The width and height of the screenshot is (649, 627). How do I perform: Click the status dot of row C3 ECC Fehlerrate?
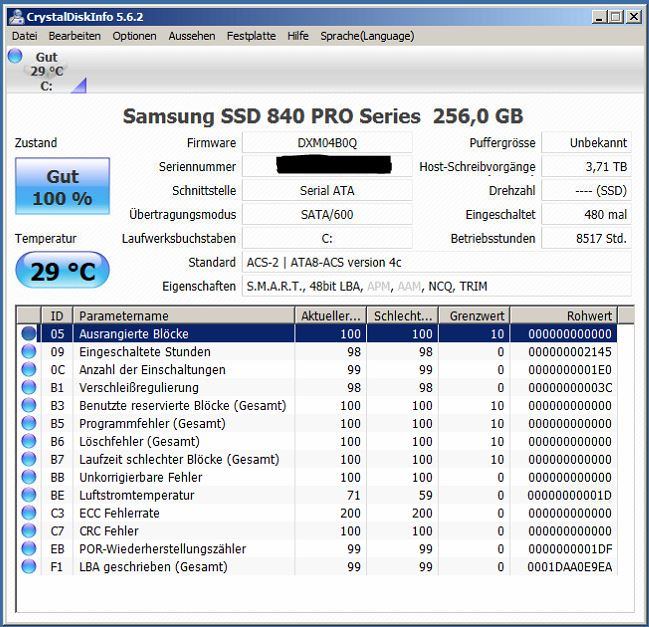coord(29,513)
